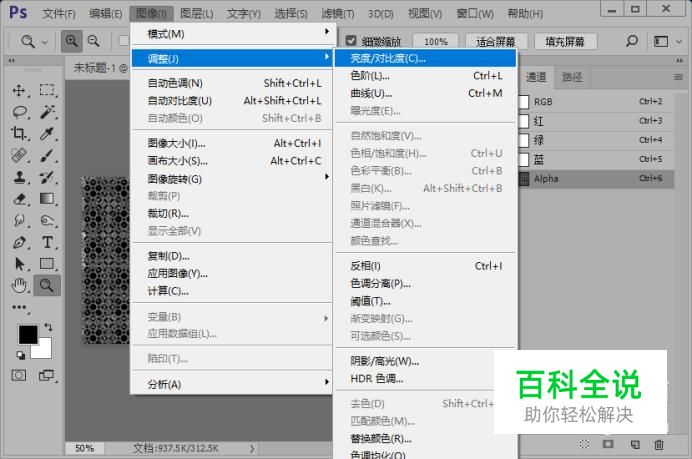Choose 图像大小(I)... menu item
This screenshot has height=459, width=692.
pos(232,143)
